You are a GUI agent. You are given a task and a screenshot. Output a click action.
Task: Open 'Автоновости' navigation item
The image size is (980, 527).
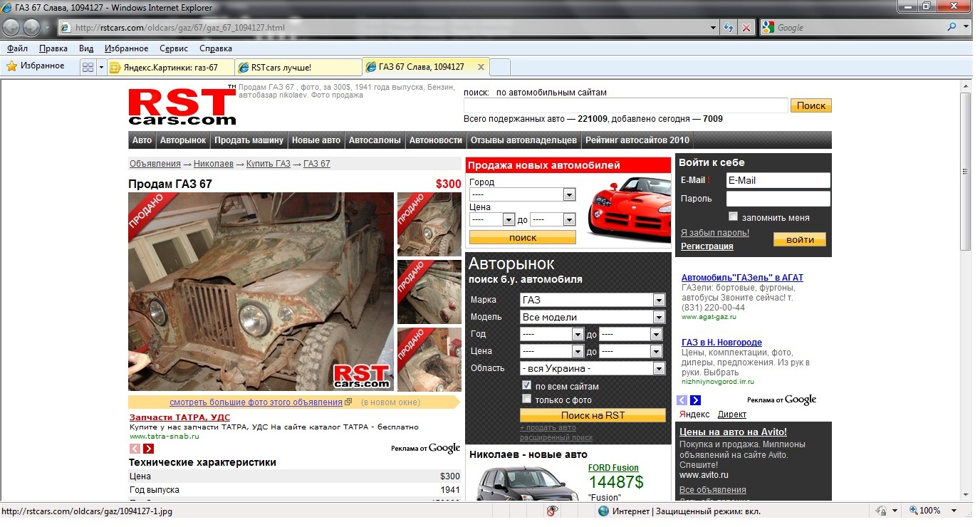(x=435, y=140)
